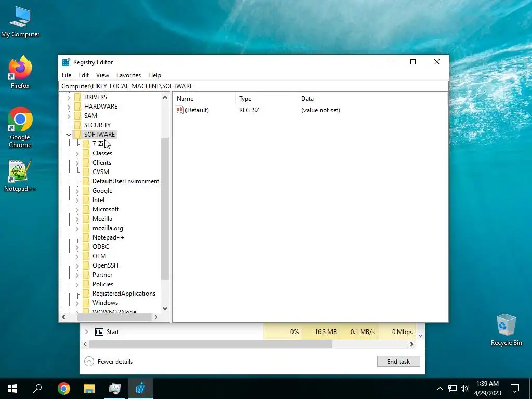Screen dimensions: 532x399
Task: Select the CVSM key
Action: [x=101, y=172]
